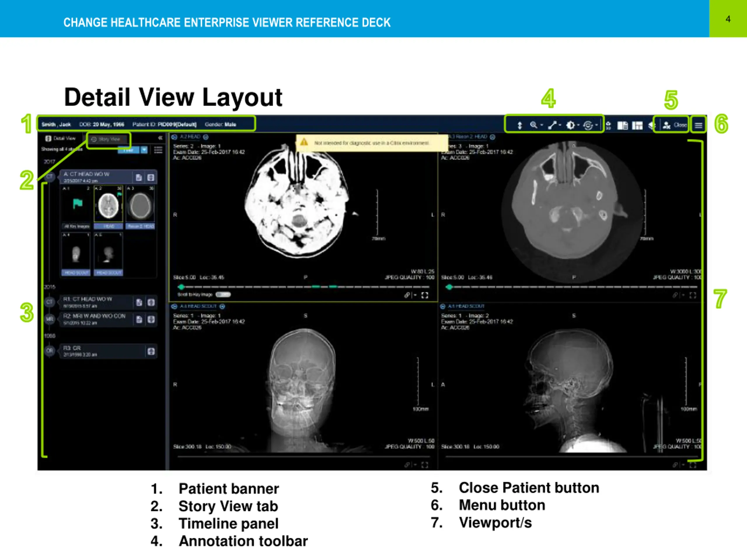The width and height of the screenshot is (747, 560).
Task: Click the blue Filter button
Action: pyautogui.click(x=128, y=150)
